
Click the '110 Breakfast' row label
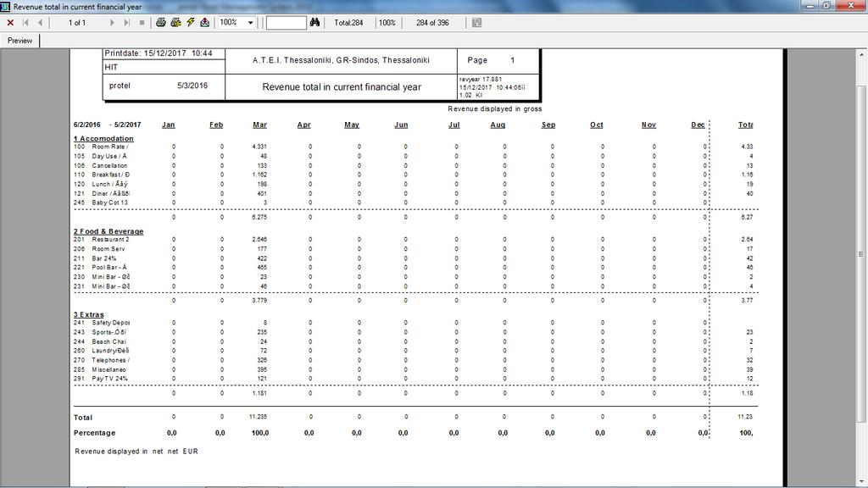(x=102, y=175)
